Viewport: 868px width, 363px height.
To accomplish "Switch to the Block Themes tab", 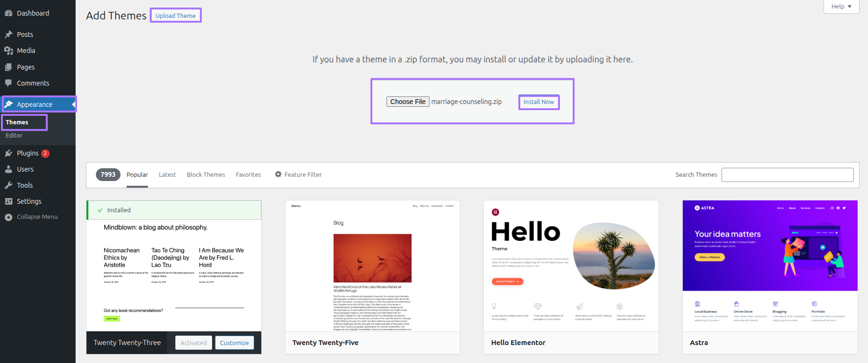I will pyautogui.click(x=206, y=174).
